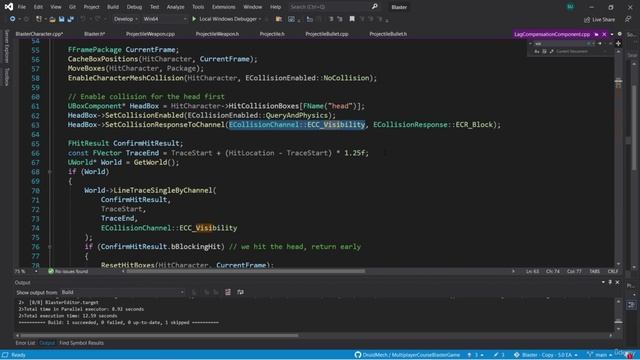Viewport: 640px width, 360px height.
Task: Open the Show output from Build dropdown
Action: coord(122,292)
